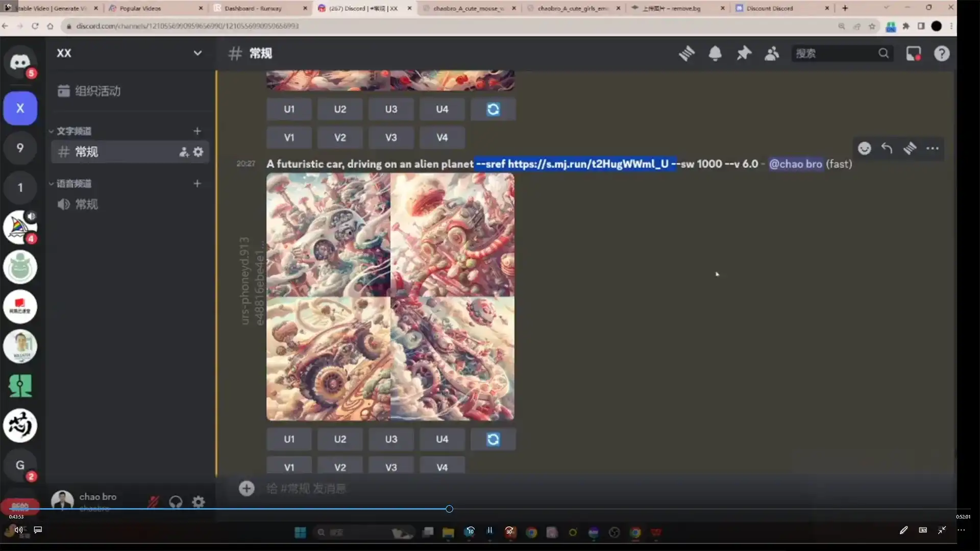Show pinned messages for 常规 channel

point(744,53)
